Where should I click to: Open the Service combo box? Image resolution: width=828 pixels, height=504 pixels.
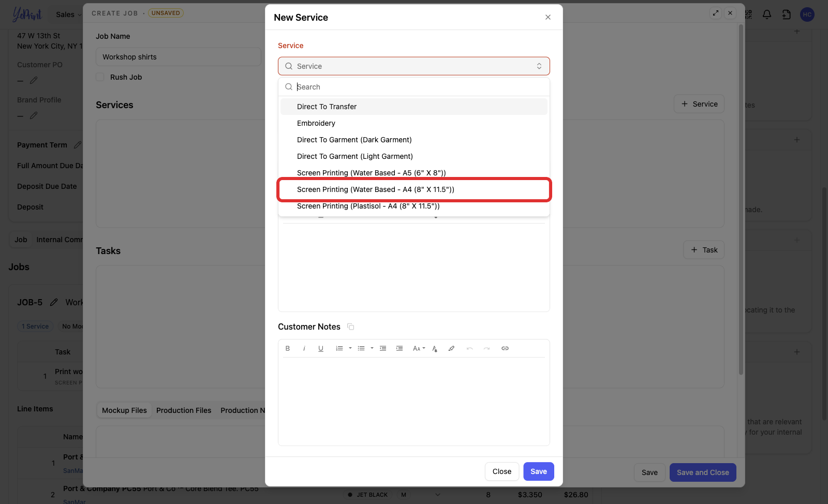414,66
